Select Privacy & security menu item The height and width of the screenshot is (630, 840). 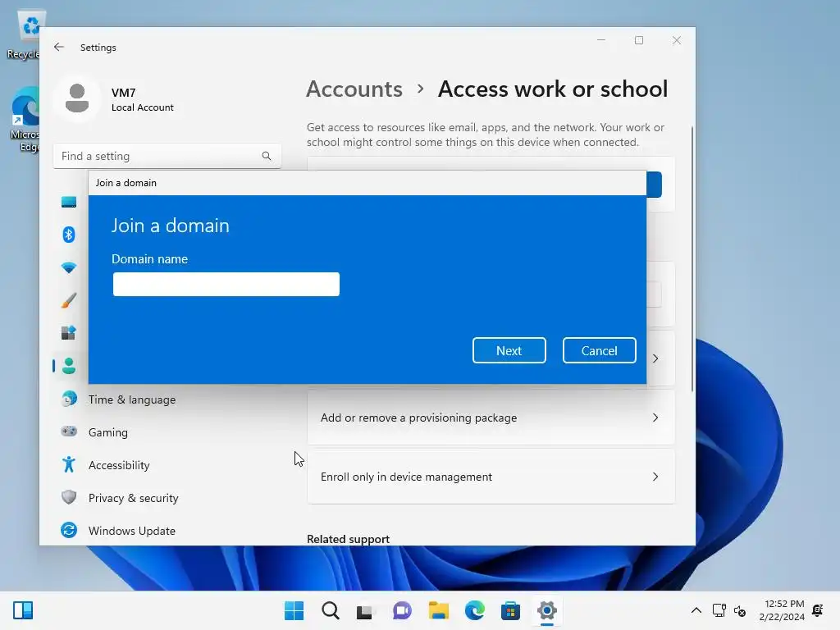pos(134,498)
